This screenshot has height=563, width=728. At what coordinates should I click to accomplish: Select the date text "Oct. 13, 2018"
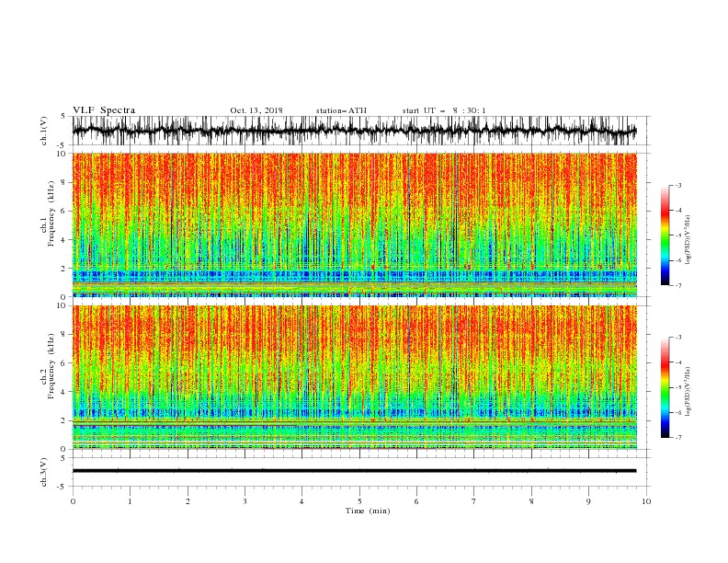pos(256,110)
